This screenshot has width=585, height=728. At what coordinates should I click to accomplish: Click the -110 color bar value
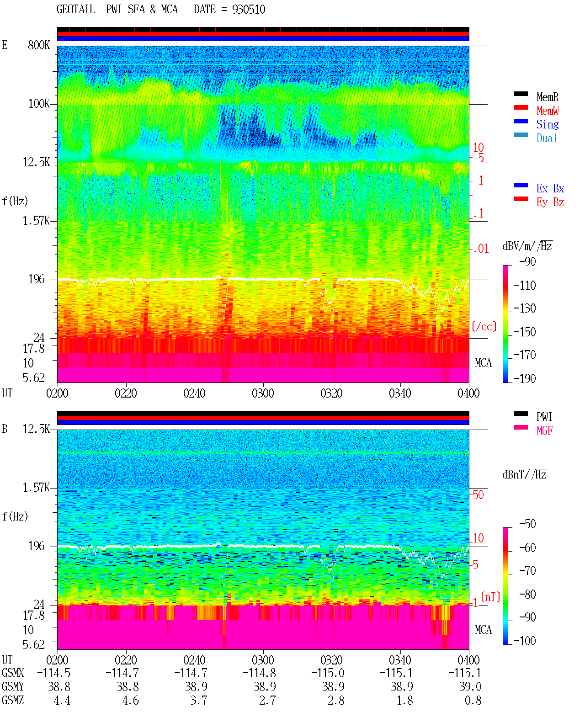525,286
